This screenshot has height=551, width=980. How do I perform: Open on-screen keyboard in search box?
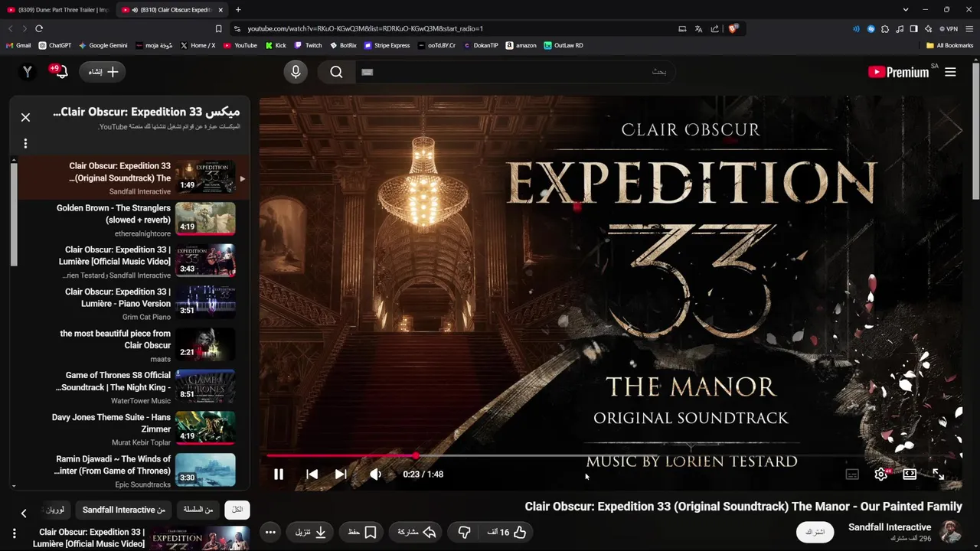pos(367,72)
